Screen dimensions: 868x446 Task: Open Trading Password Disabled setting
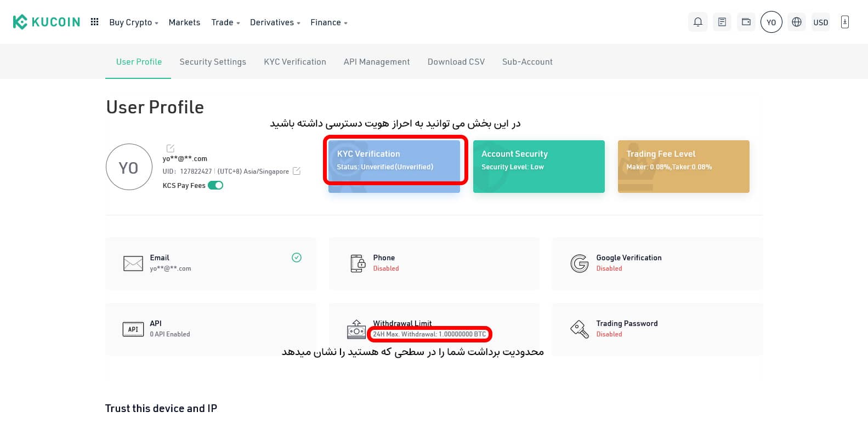tap(657, 329)
